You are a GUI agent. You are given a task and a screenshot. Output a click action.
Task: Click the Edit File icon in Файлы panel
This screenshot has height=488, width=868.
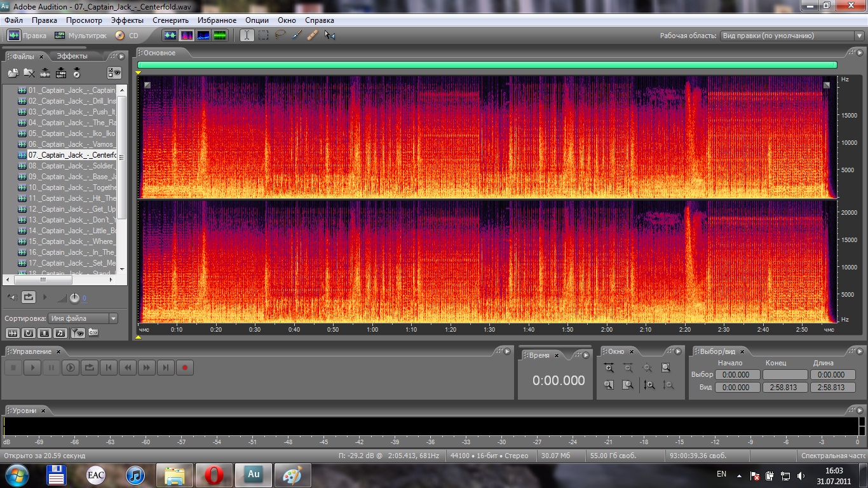click(44, 73)
